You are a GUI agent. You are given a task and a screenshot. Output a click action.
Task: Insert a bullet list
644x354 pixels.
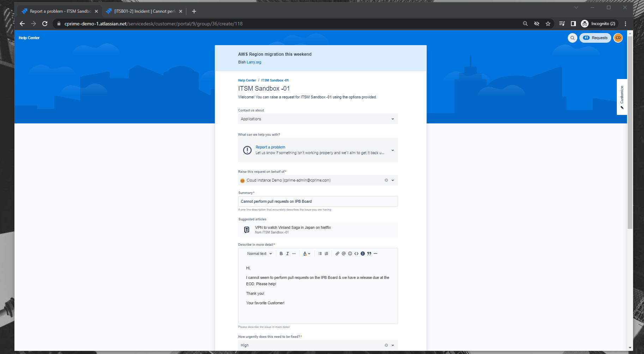320,254
